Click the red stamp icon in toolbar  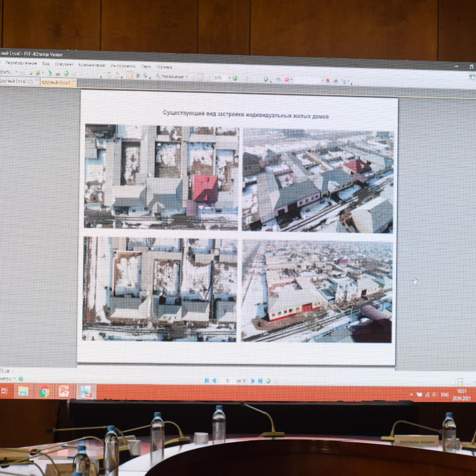pos(287,80)
